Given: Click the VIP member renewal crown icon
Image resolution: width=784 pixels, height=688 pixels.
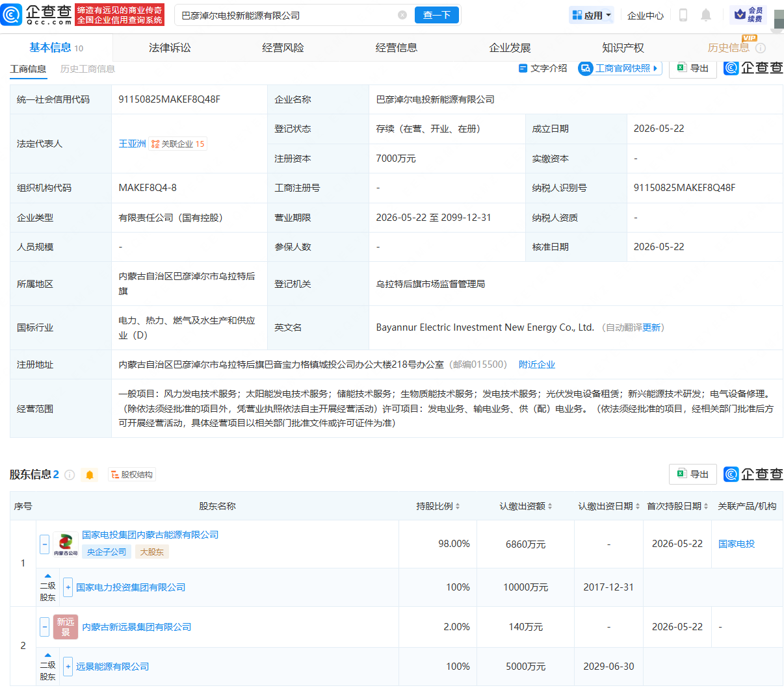Looking at the screenshot, I should (748, 14).
